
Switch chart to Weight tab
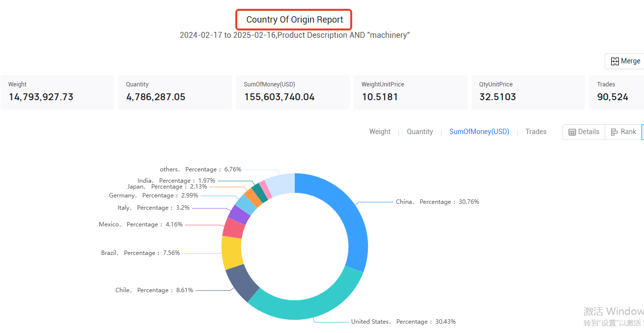[x=380, y=132]
